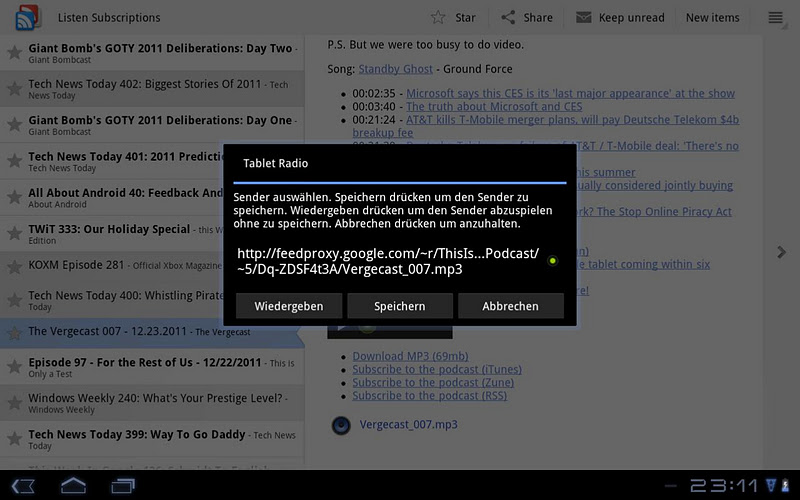
Task: Toggle star for TWiT 333 Holiday Special
Action: [x=14, y=233]
